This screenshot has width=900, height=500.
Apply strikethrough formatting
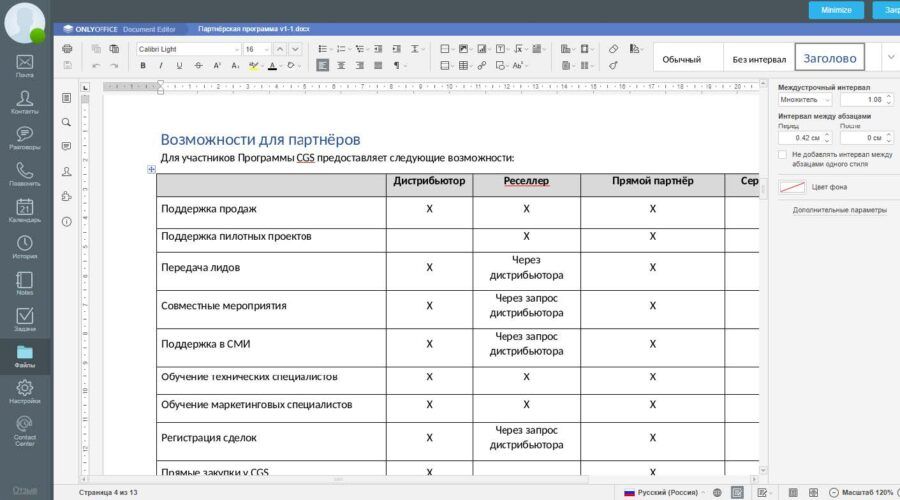(198, 66)
